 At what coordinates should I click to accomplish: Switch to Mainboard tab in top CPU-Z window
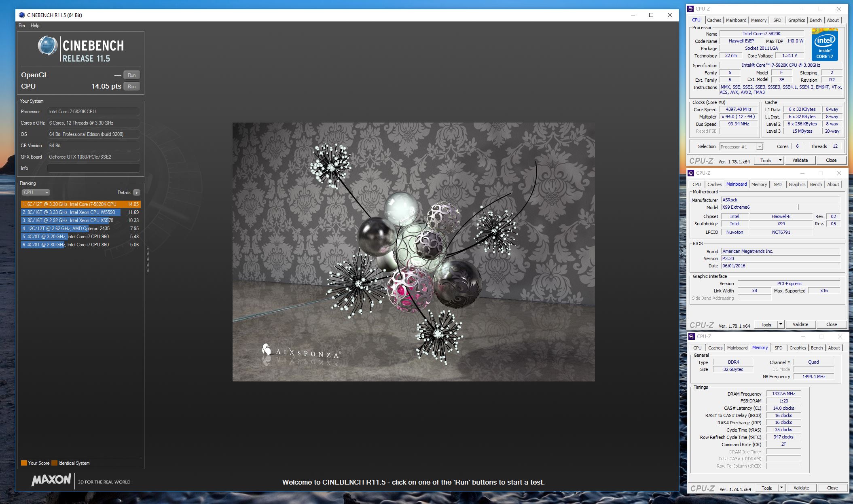[736, 20]
